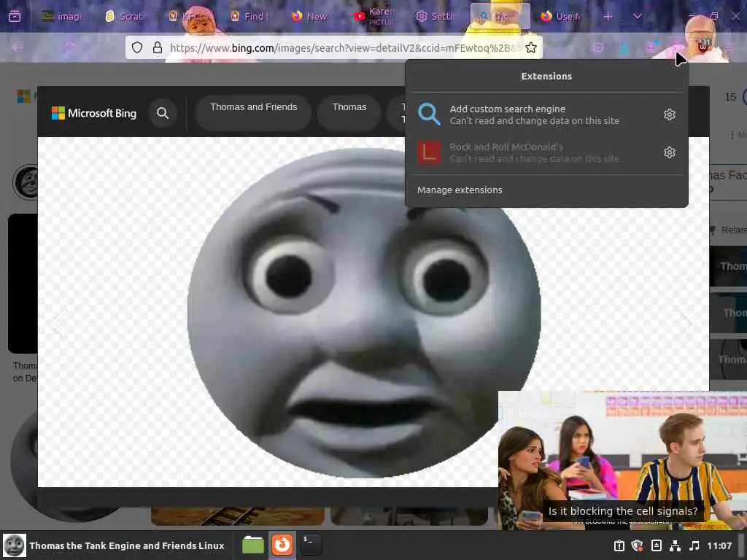This screenshot has width=747, height=560.
Task: Click the Microsoft Bing logo
Action: (94, 113)
